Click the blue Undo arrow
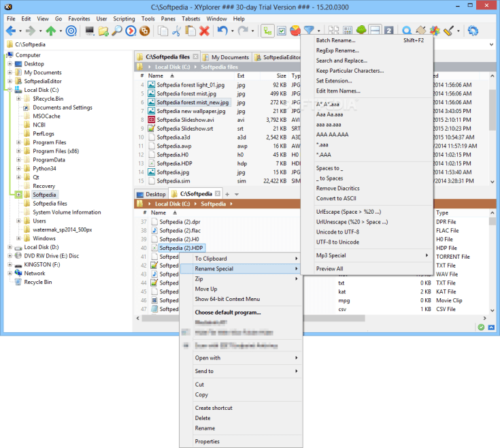The image size is (500, 448). (x=222, y=31)
